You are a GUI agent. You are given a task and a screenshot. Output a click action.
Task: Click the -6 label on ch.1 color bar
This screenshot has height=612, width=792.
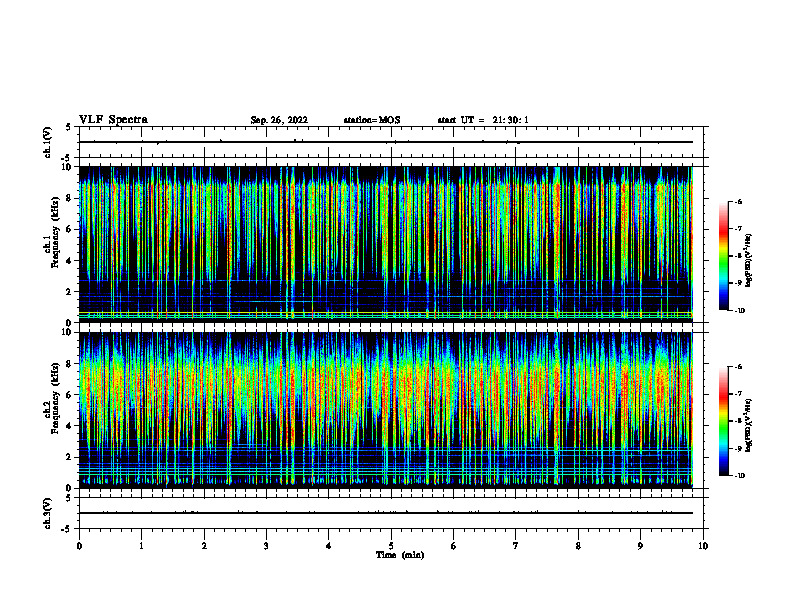[x=738, y=202]
